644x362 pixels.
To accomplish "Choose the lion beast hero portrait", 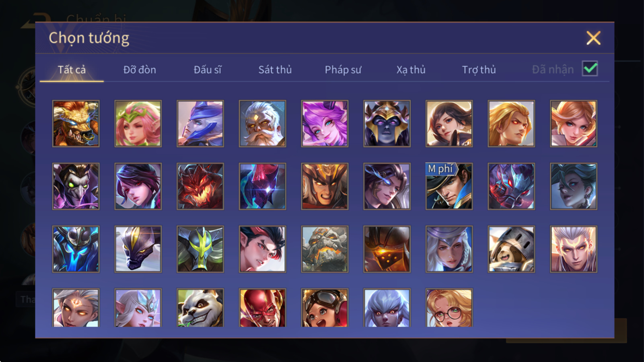I will coord(76,123).
